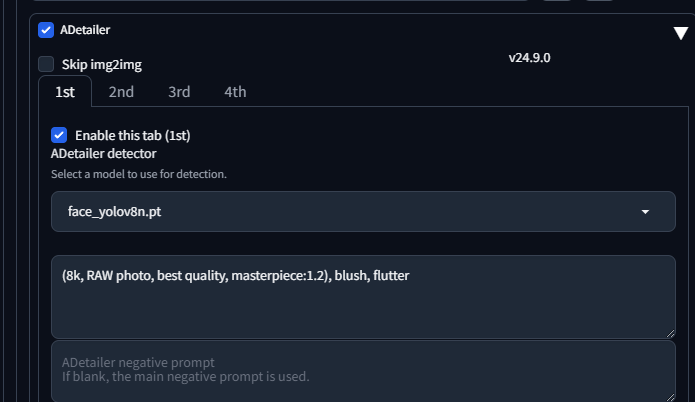Disable the Enable this tab (1st) checkbox

coord(59,134)
